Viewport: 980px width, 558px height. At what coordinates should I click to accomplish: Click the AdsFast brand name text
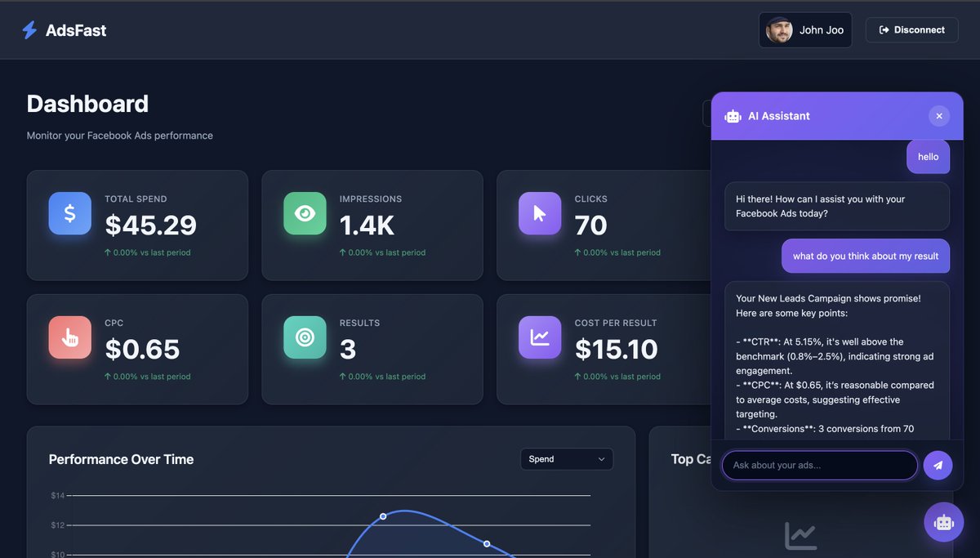pos(76,30)
